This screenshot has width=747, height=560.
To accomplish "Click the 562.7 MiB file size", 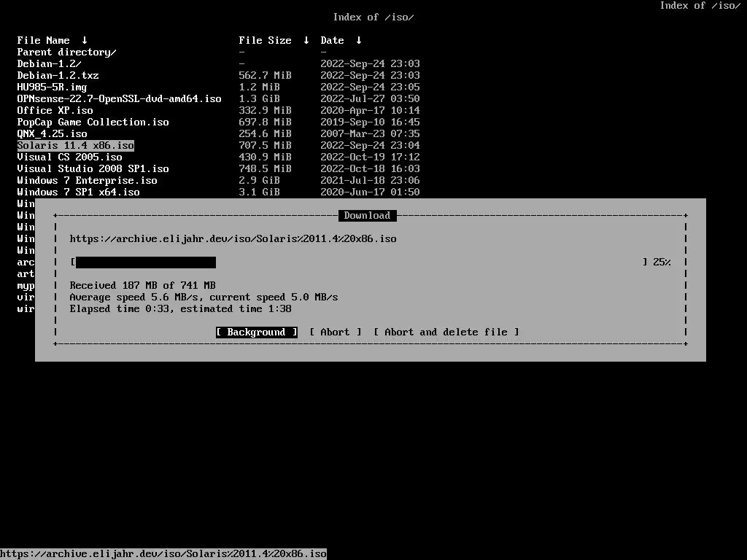I will (x=265, y=75).
